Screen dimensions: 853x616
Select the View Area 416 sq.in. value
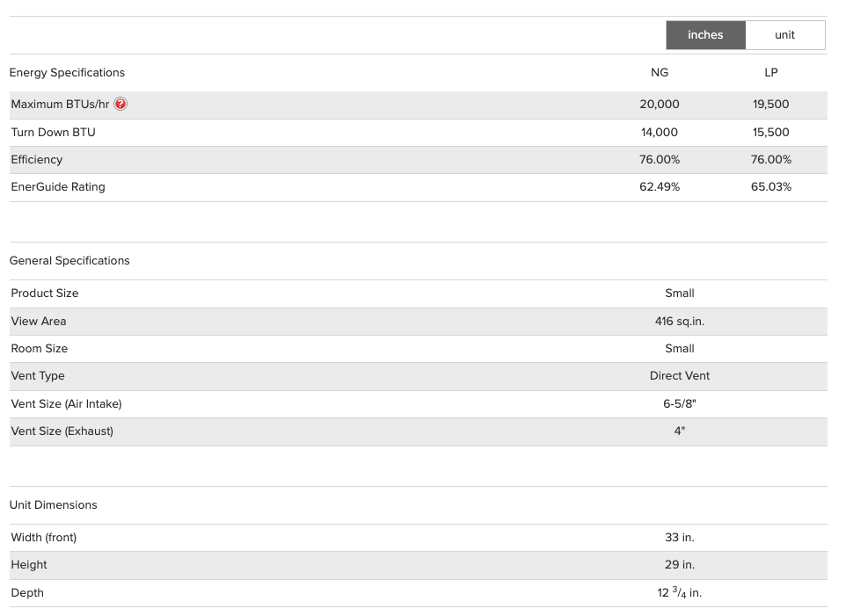click(x=680, y=322)
